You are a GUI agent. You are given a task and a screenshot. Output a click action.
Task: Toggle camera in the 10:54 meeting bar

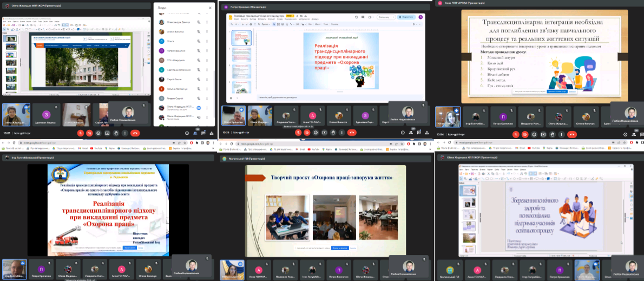pyautogui.click(x=525, y=133)
